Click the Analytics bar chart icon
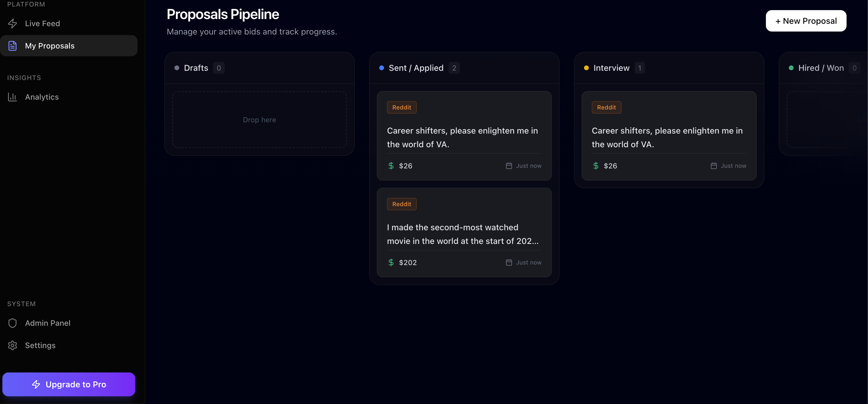 coord(13,97)
